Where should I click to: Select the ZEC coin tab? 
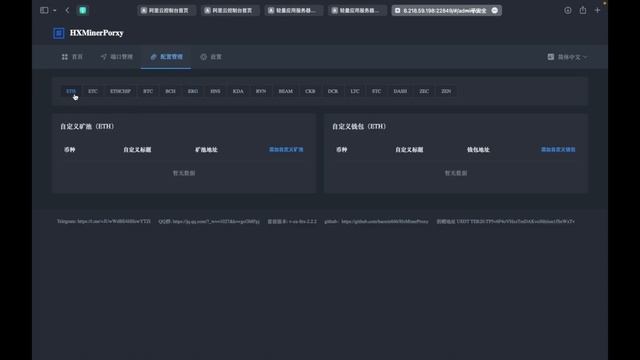tap(424, 91)
